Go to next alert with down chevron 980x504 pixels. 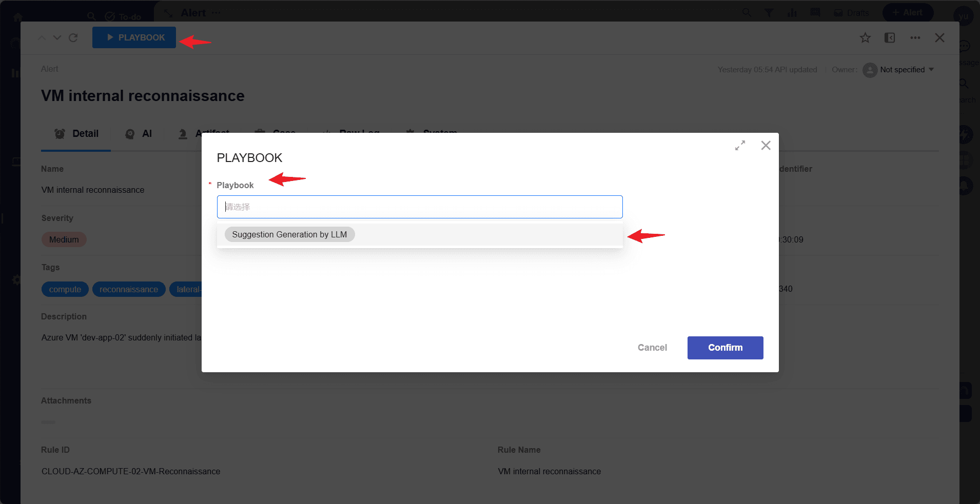click(57, 38)
